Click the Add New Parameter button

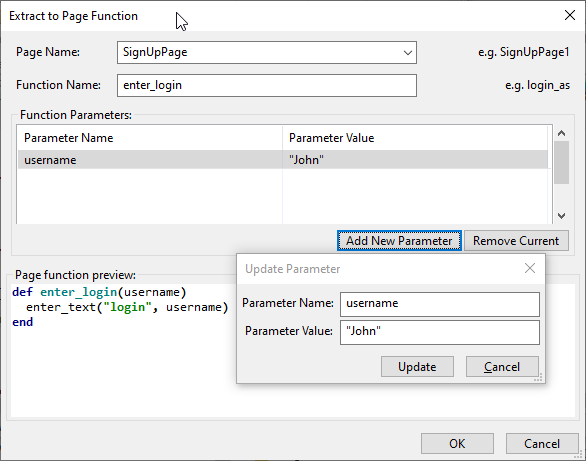pyautogui.click(x=399, y=241)
